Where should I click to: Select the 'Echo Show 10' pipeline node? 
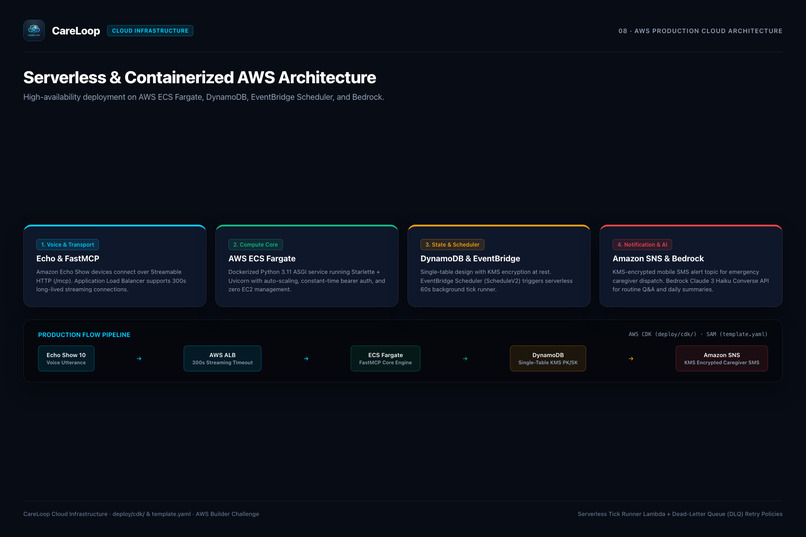pyautogui.click(x=66, y=358)
